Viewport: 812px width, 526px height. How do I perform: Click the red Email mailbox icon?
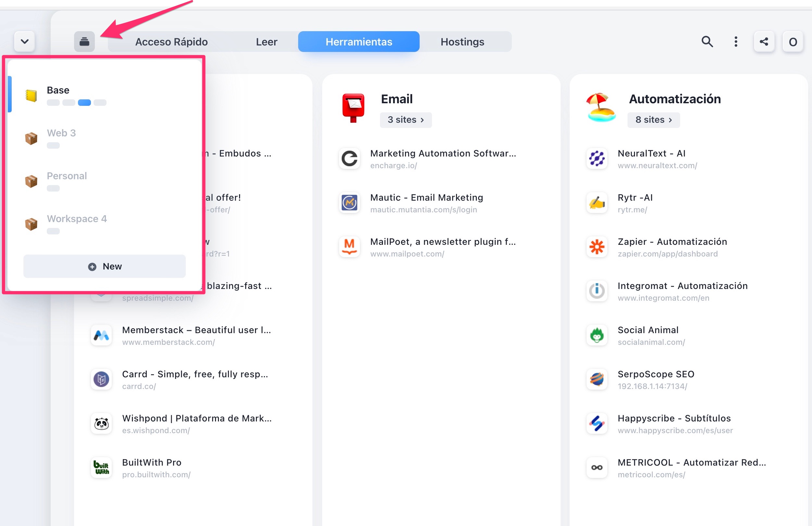click(353, 108)
